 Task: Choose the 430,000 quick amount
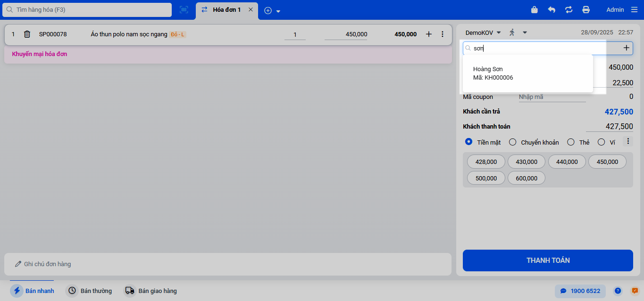[527, 162]
